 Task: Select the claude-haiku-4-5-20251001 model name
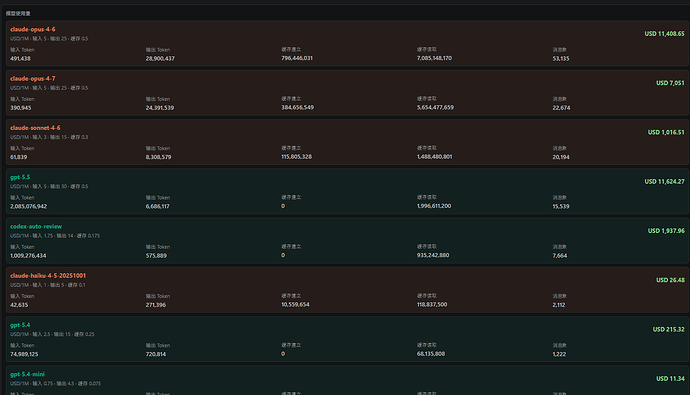click(48, 276)
